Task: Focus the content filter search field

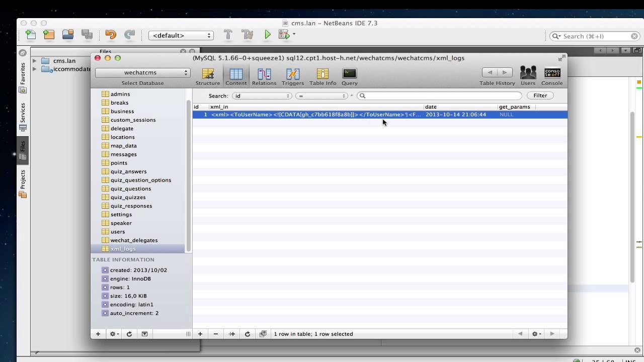Action: tap(439, 96)
